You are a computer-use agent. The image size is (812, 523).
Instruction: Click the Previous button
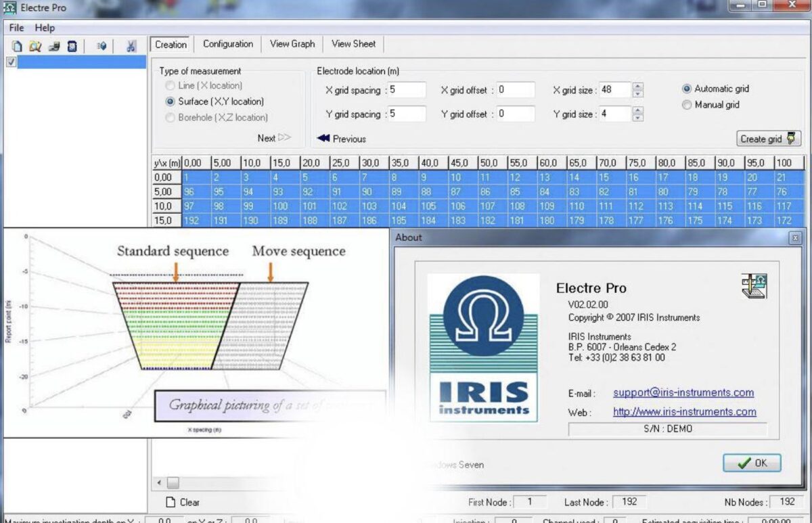[x=341, y=139]
